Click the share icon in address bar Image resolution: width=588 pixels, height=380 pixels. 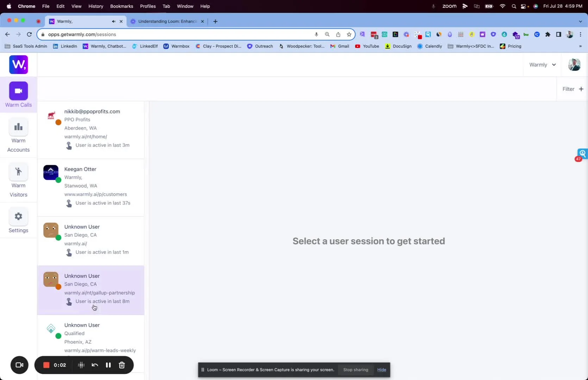338,34
